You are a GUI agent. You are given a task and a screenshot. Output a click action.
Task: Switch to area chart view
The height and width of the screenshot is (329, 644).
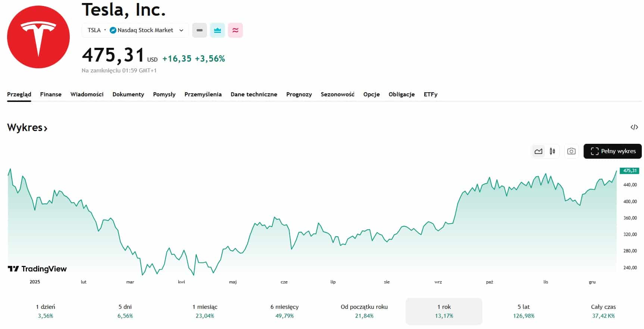tap(538, 151)
